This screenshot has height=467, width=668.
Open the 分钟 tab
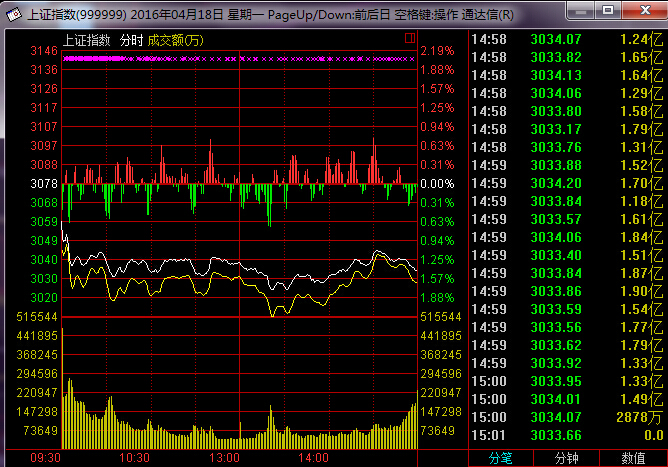566,458
